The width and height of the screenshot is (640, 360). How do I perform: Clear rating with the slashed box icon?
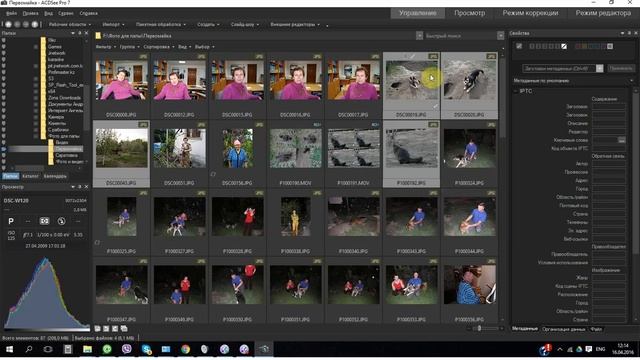pyautogui.click(x=564, y=47)
